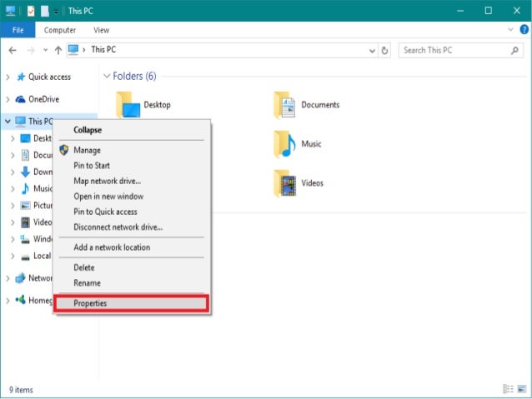Screen dimensions: 532x399
Task: Collapse the This PC tree node arrow
Action: pyautogui.click(x=8, y=121)
